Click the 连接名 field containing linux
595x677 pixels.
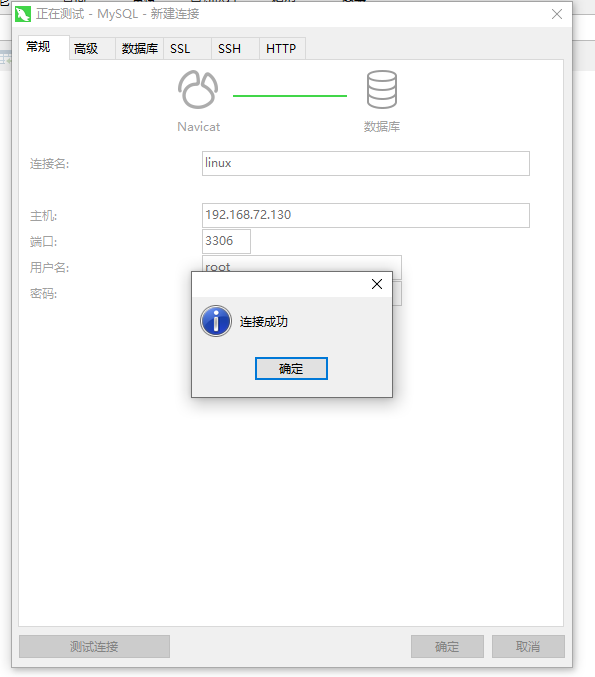click(366, 163)
